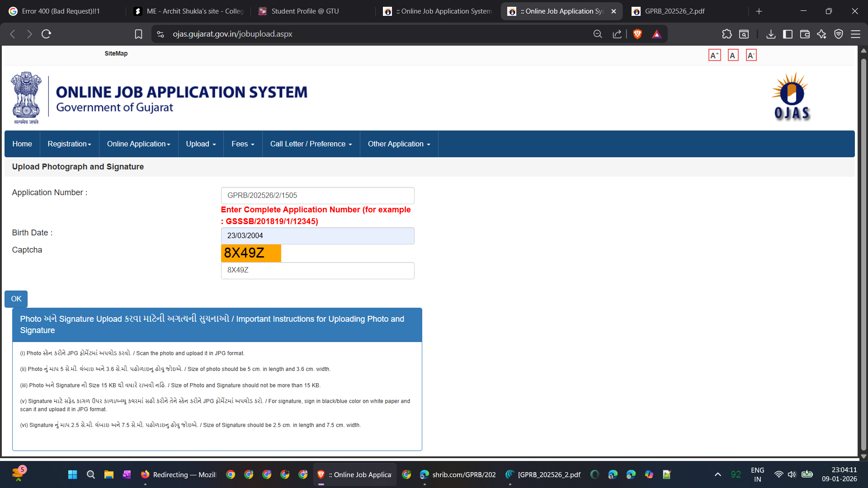Reload the page
This screenshot has height=488, width=868.
point(46,34)
